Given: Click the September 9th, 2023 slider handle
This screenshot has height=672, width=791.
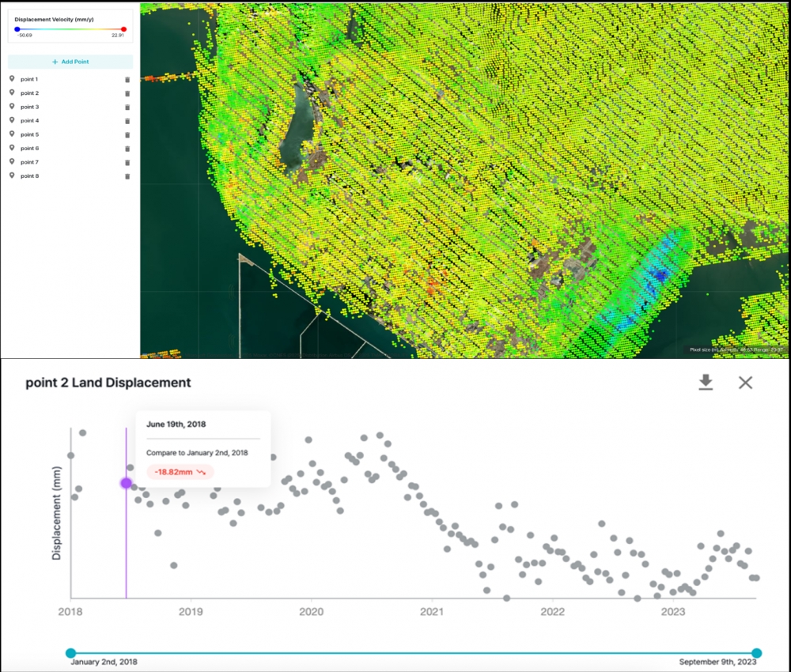Looking at the screenshot, I should click(x=756, y=653).
